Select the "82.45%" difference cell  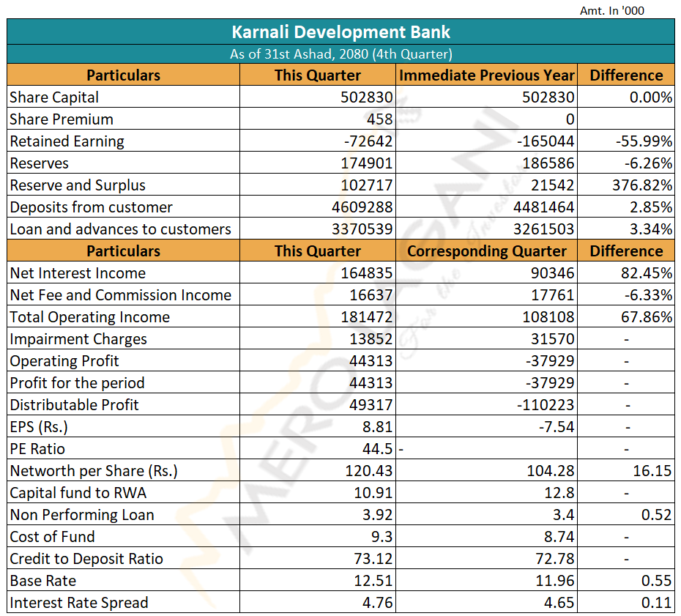click(x=647, y=273)
